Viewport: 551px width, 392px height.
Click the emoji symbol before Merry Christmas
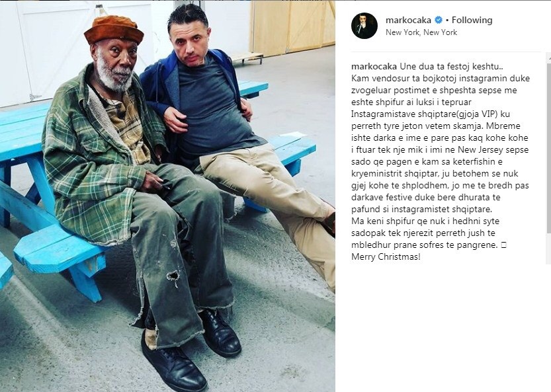[504, 245]
